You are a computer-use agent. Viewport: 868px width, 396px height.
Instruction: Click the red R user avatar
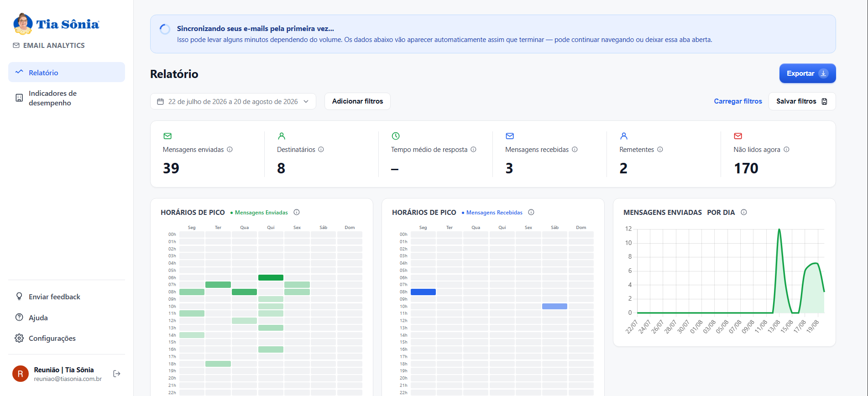point(20,374)
